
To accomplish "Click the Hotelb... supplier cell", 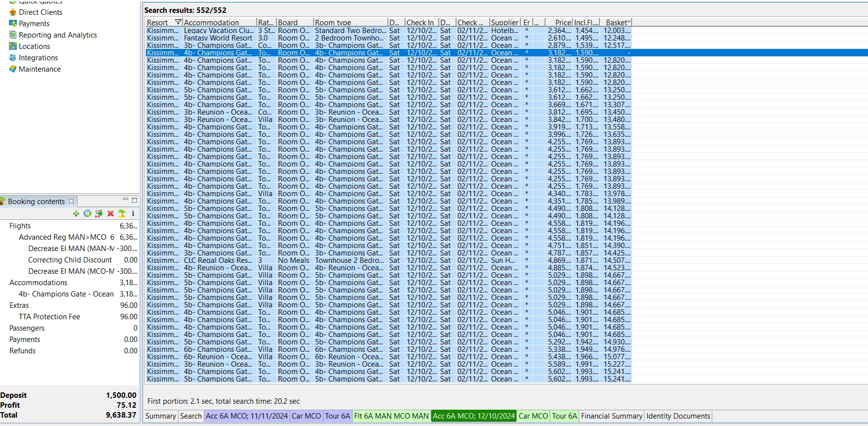I will tap(505, 31).
